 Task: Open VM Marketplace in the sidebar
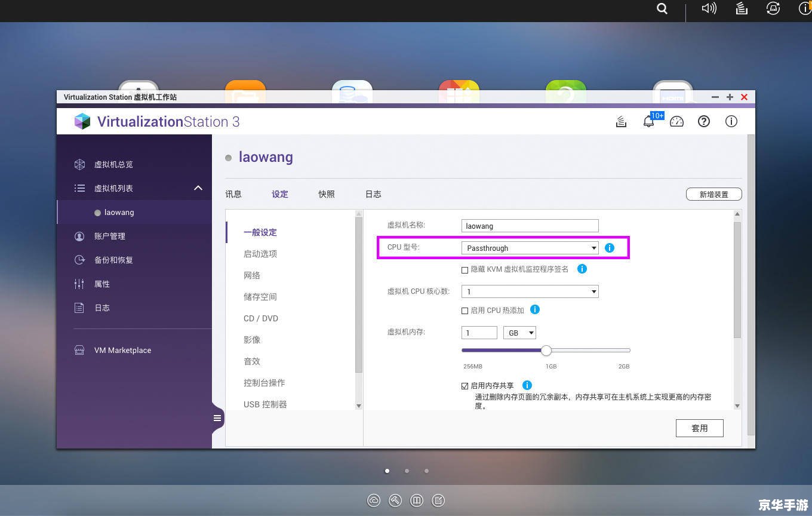(x=122, y=350)
